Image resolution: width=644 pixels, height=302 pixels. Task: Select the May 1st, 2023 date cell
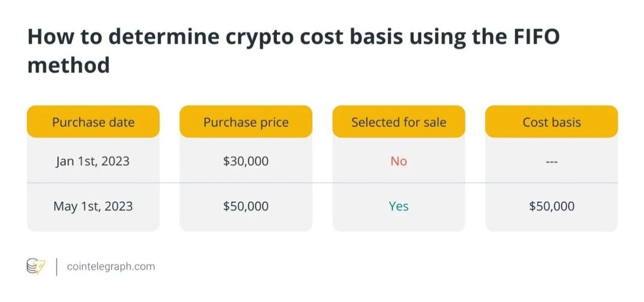(93, 206)
